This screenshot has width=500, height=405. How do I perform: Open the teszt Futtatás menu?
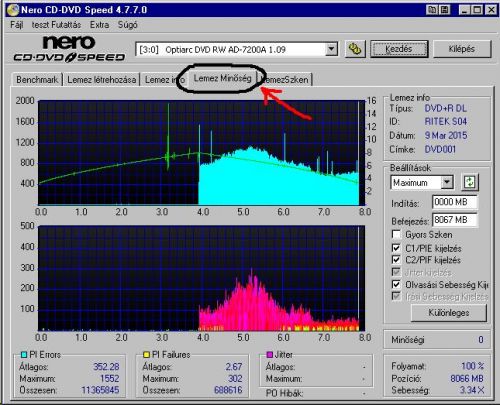pyautogui.click(x=56, y=25)
